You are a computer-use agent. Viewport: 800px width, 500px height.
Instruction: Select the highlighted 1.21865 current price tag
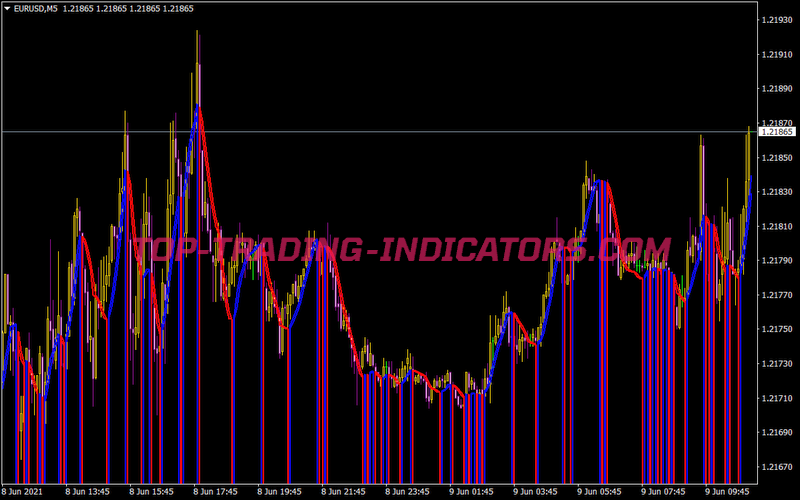(x=777, y=132)
